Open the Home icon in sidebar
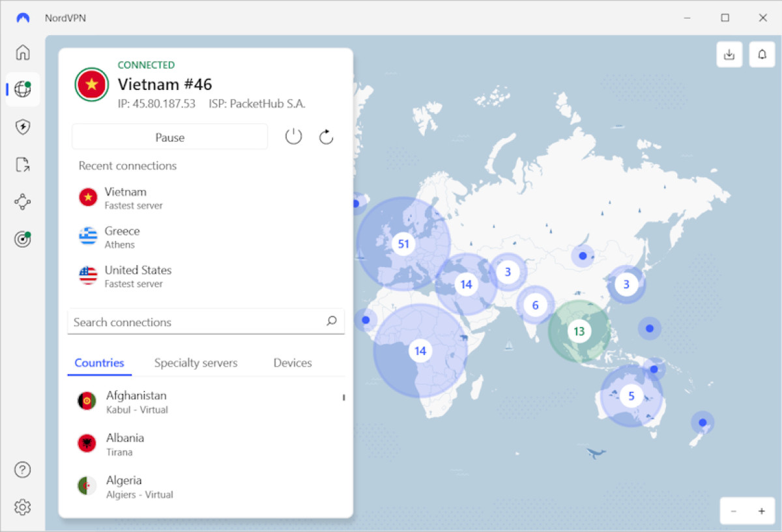The height and width of the screenshot is (532, 782). 23,52
